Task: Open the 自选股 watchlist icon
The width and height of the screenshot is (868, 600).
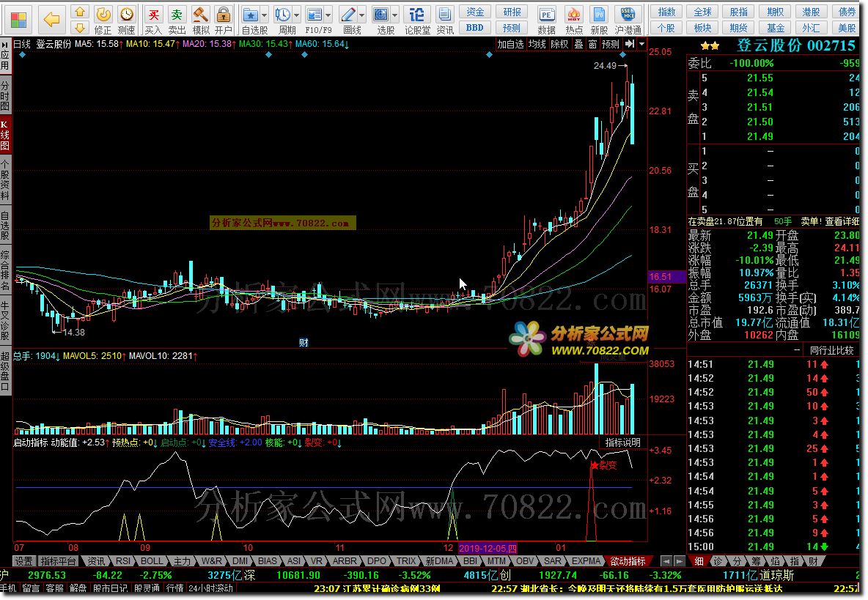Action: point(250,20)
